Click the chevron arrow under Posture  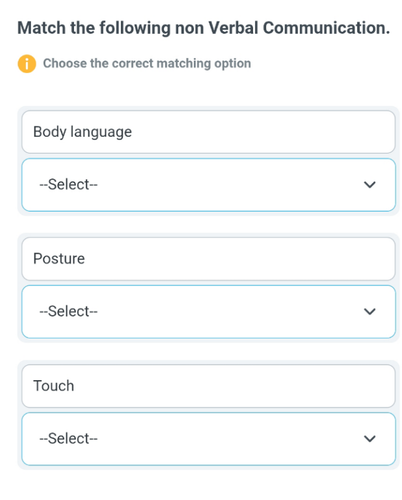click(x=370, y=312)
